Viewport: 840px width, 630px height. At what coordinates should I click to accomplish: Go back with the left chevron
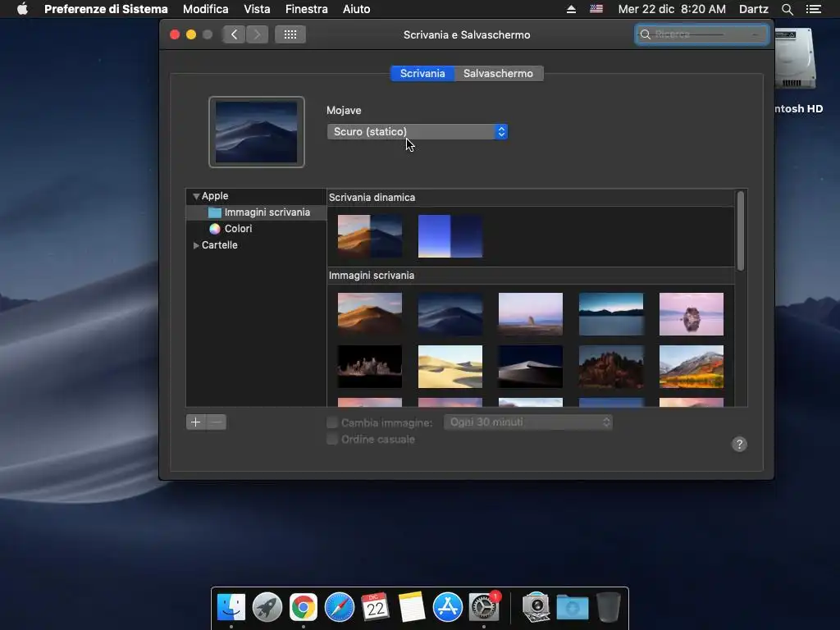(234, 34)
